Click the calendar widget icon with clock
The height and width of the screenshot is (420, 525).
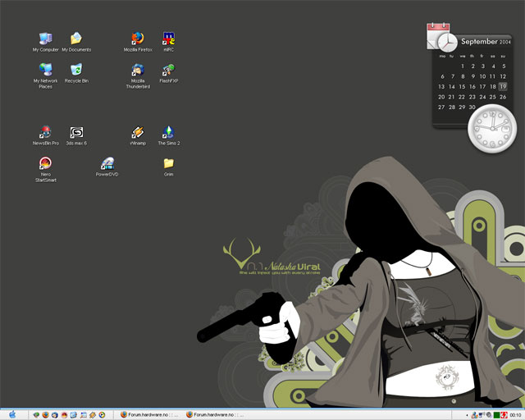point(441,37)
